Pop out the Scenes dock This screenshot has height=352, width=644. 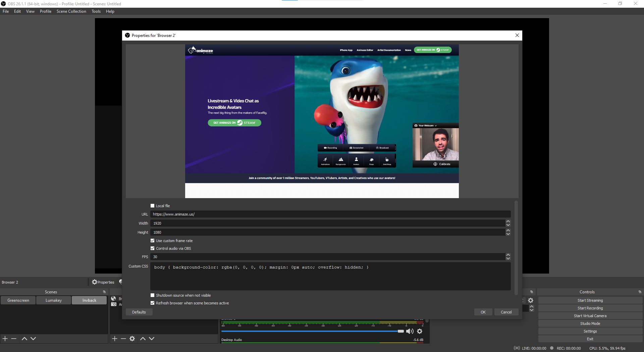pyautogui.click(x=104, y=292)
